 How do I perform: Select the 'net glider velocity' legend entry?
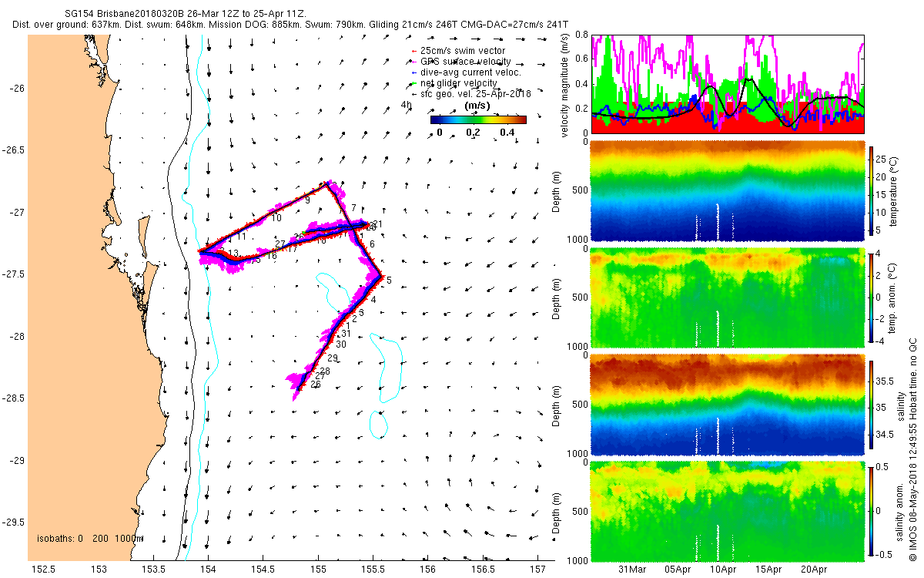[454, 83]
